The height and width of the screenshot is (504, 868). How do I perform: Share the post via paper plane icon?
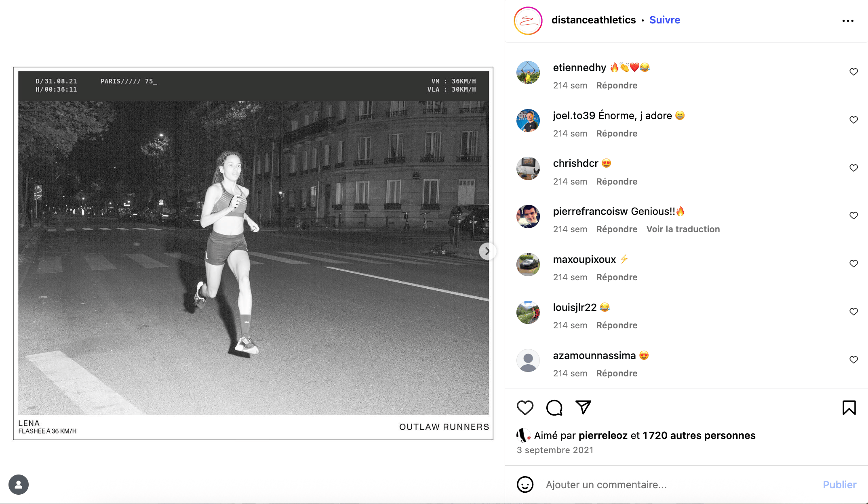583,407
